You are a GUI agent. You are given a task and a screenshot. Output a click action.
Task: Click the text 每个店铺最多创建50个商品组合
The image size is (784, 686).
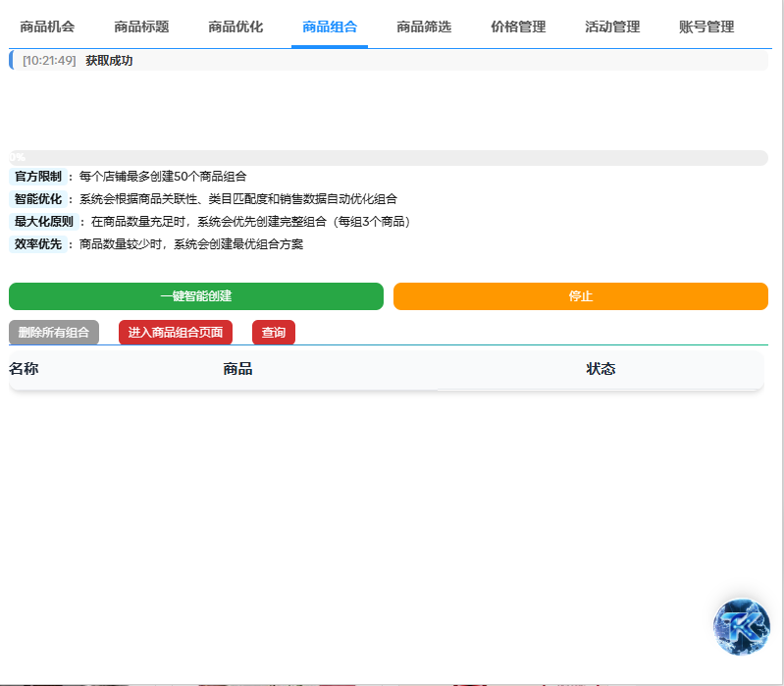coord(163,177)
